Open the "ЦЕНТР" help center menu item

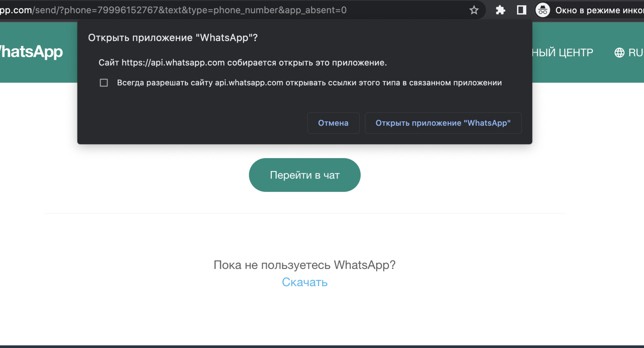563,53
